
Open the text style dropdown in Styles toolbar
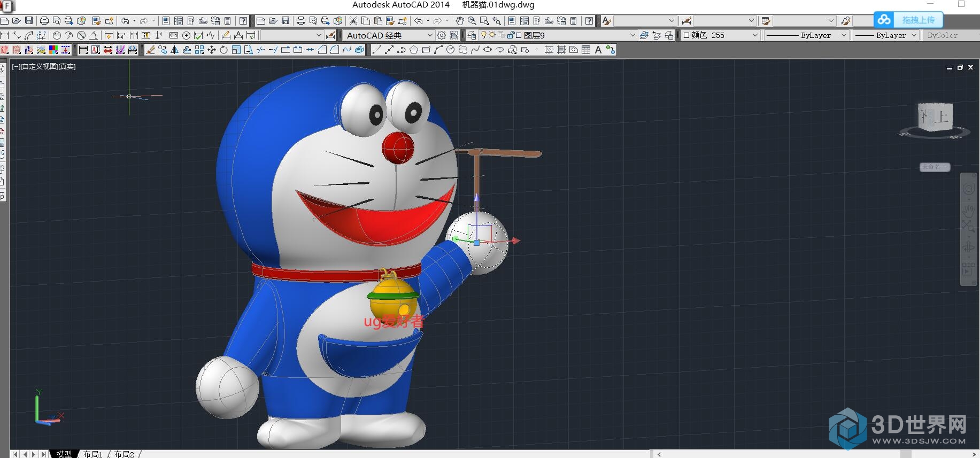(x=672, y=21)
